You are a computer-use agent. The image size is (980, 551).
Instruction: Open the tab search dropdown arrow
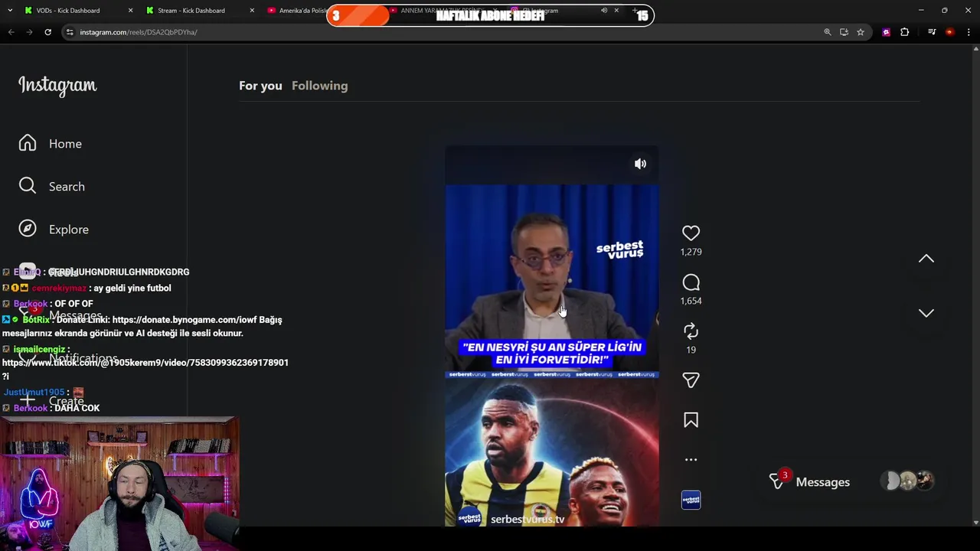pyautogui.click(x=9, y=11)
